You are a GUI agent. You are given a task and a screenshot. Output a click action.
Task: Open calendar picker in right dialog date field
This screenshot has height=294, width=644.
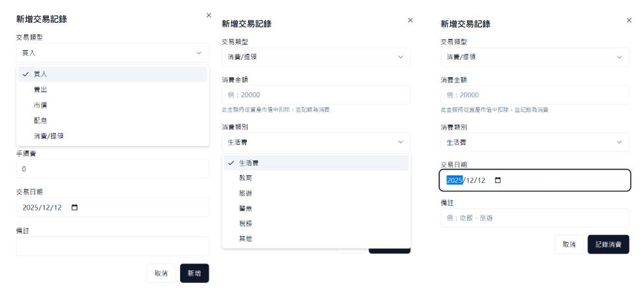498,180
